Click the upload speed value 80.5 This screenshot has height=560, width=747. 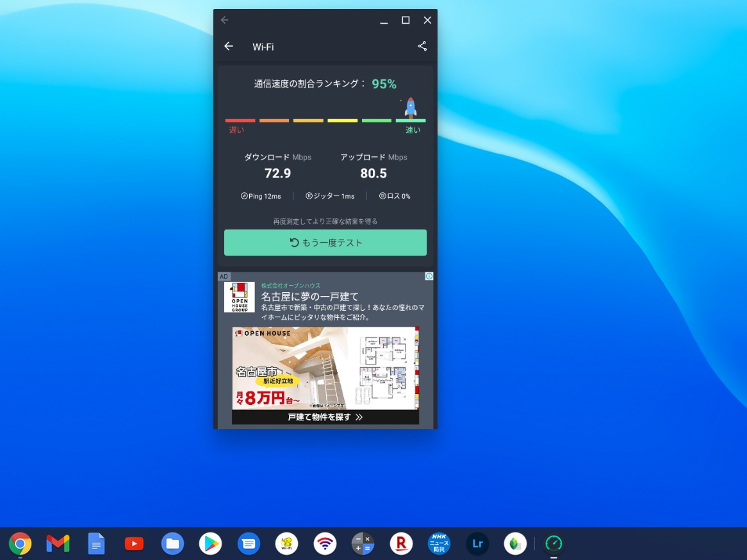(x=373, y=174)
